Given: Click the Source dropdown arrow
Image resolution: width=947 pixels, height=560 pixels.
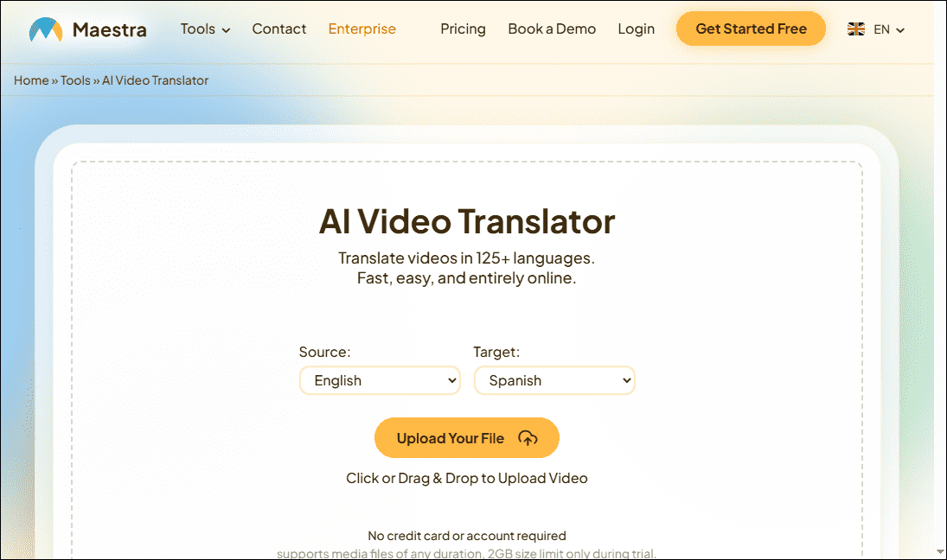Looking at the screenshot, I should click(451, 380).
